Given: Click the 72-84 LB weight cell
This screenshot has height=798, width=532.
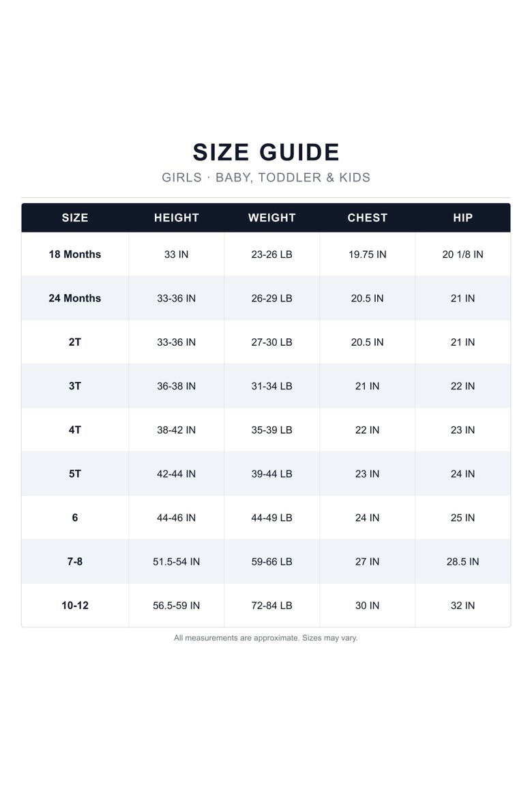Looking at the screenshot, I should pos(272,606).
